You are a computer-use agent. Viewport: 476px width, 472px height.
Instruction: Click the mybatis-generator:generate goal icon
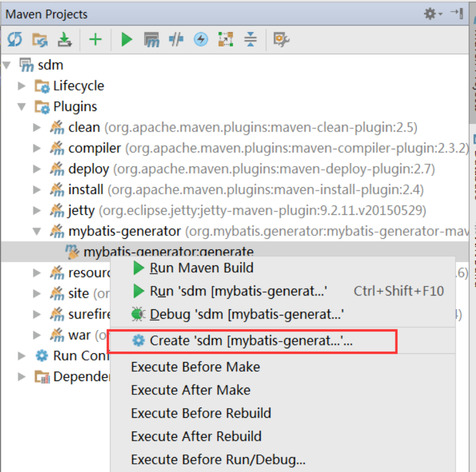(x=72, y=252)
